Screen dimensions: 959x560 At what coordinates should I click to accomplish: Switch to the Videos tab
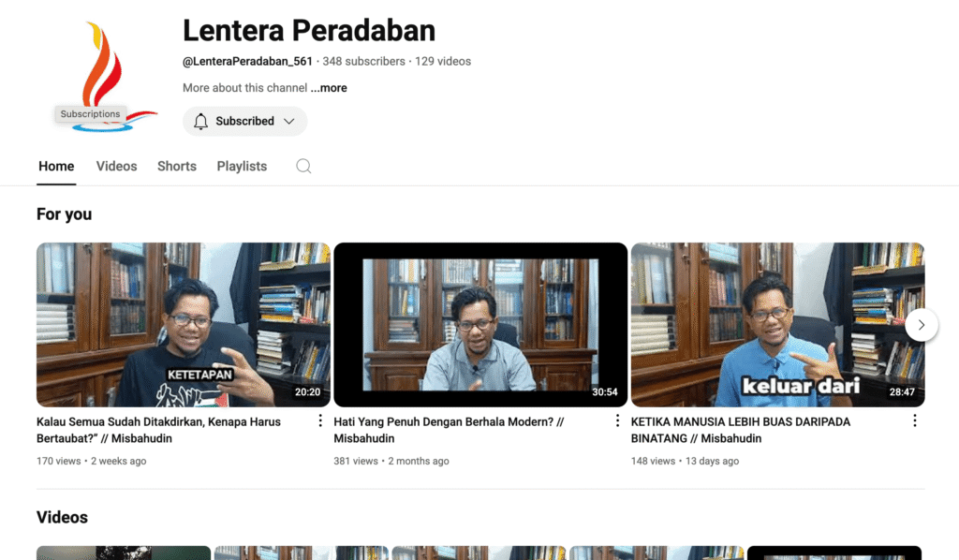116,167
